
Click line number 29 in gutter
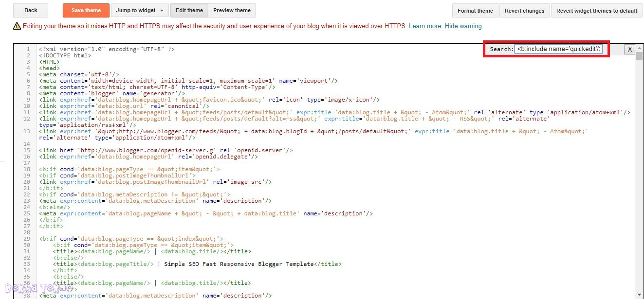(27, 239)
